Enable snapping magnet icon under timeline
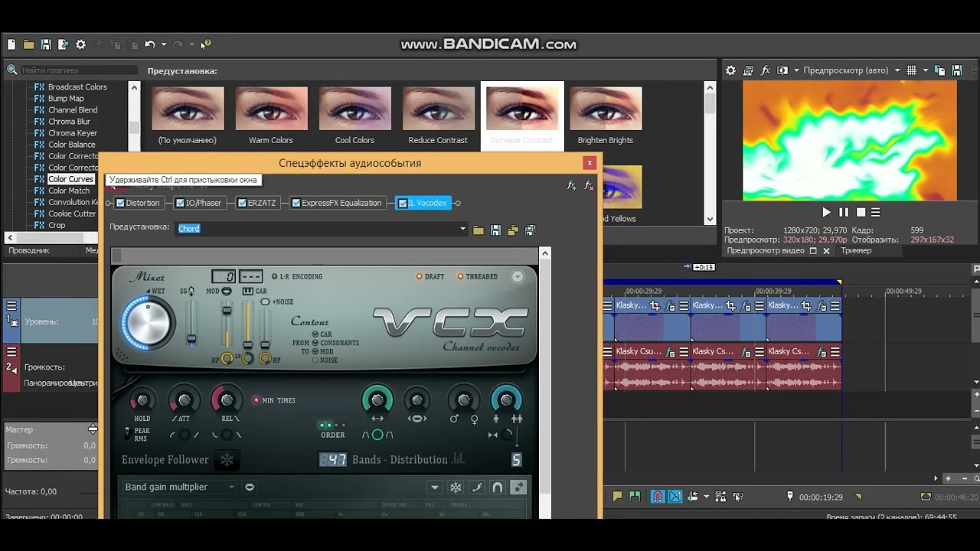The image size is (980, 551). [658, 497]
